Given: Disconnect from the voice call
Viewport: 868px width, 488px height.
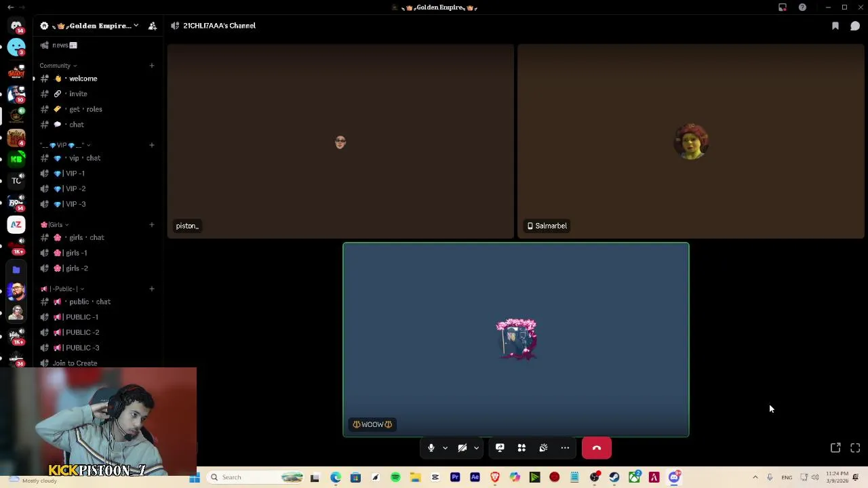Looking at the screenshot, I should [x=597, y=448].
